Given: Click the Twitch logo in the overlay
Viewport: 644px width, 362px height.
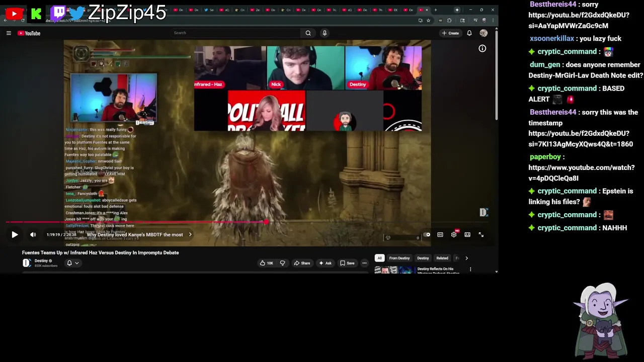Looking at the screenshot, I should click(58, 13).
